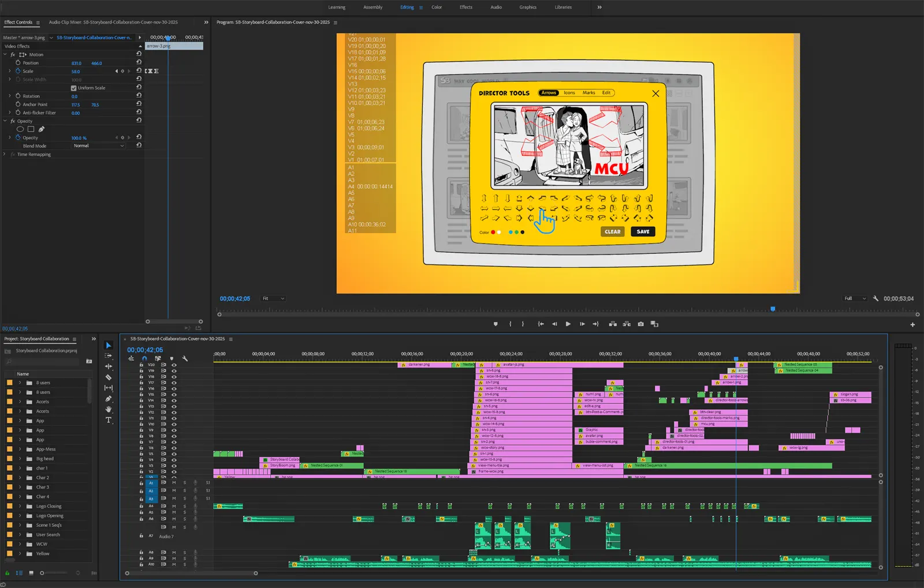Solo audio track A2

(x=184, y=490)
